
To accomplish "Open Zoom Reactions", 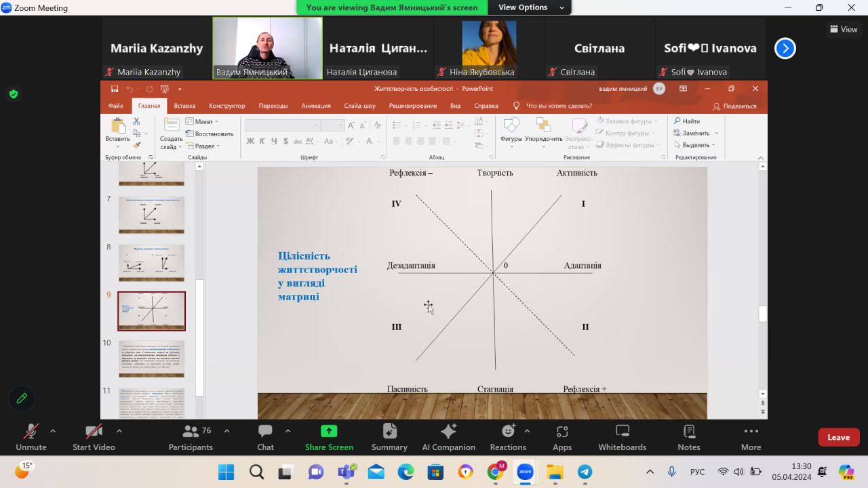I will coord(508,437).
